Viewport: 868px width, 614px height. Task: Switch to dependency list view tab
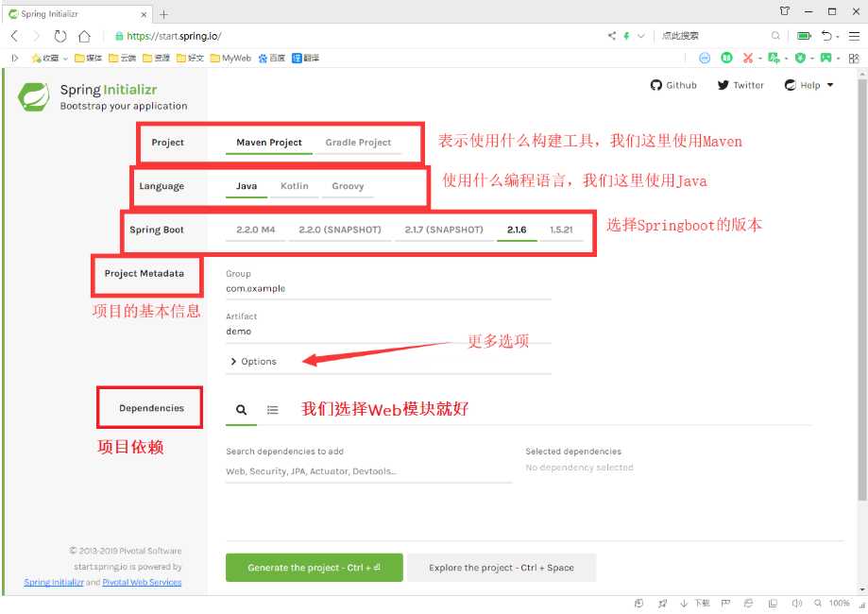tap(272, 410)
